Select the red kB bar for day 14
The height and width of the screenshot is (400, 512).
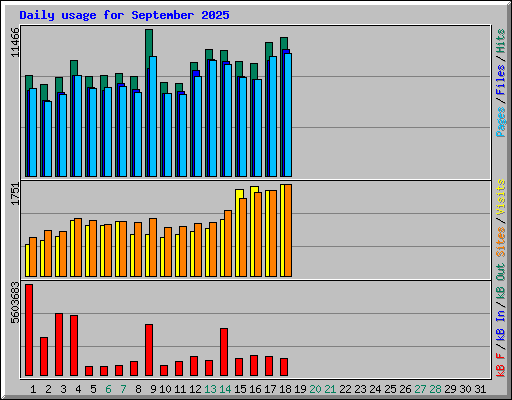click(x=224, y=352)
